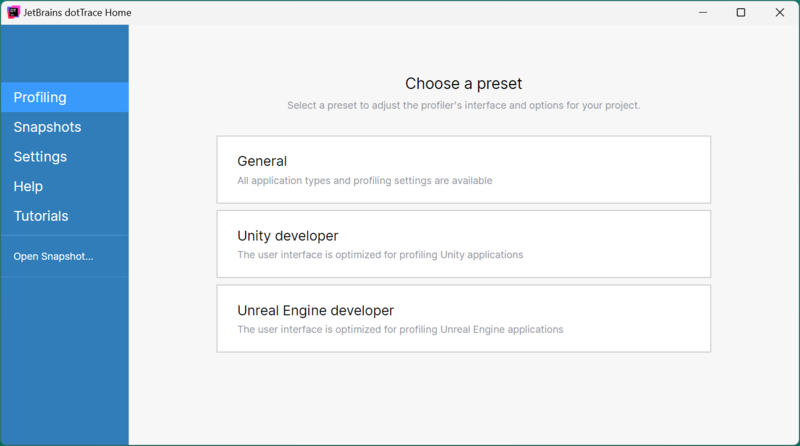Click the separator line above Open Snapshot
800x446 pixels.
coord(65,235)
